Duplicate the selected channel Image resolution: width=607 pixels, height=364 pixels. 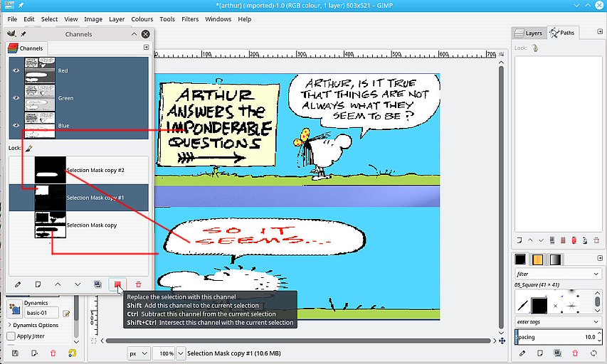tap(97, 284)
